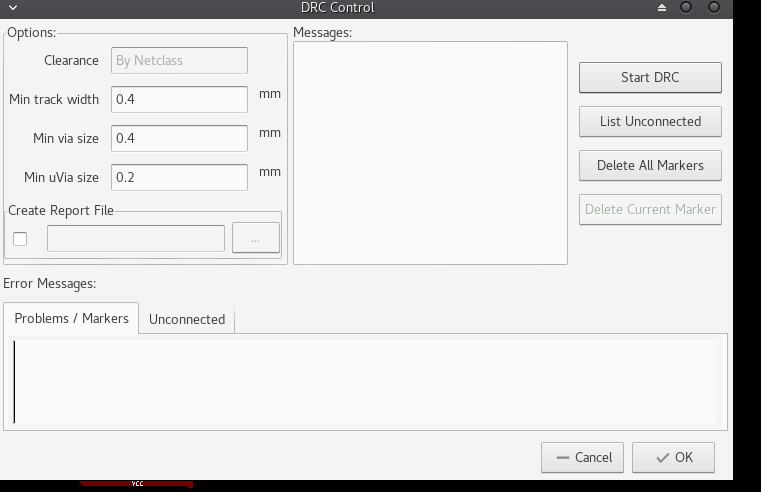Click Delete All Markers button
761x492 pixels.
(650, 165)
